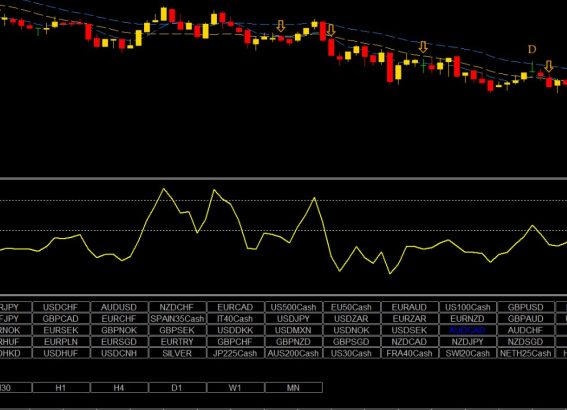Switch chart to USDCHF symbol
The width and height of the screenshot is (567, 410).
61,307
